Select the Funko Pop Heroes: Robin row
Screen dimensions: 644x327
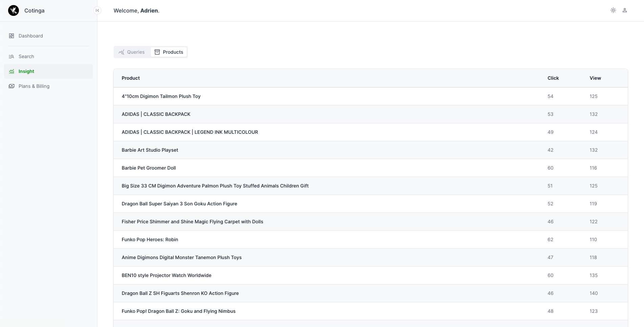(x=371, y=240)
